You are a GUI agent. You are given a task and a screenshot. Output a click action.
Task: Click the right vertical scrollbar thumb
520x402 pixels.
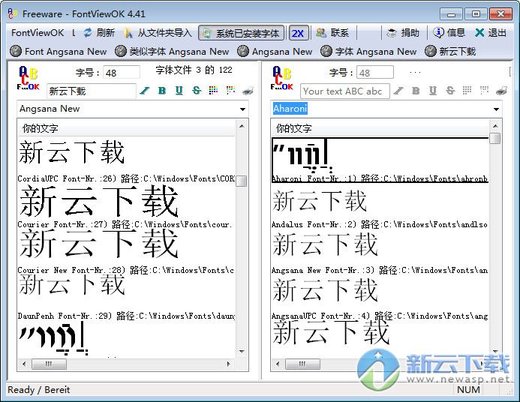point(496,138)
